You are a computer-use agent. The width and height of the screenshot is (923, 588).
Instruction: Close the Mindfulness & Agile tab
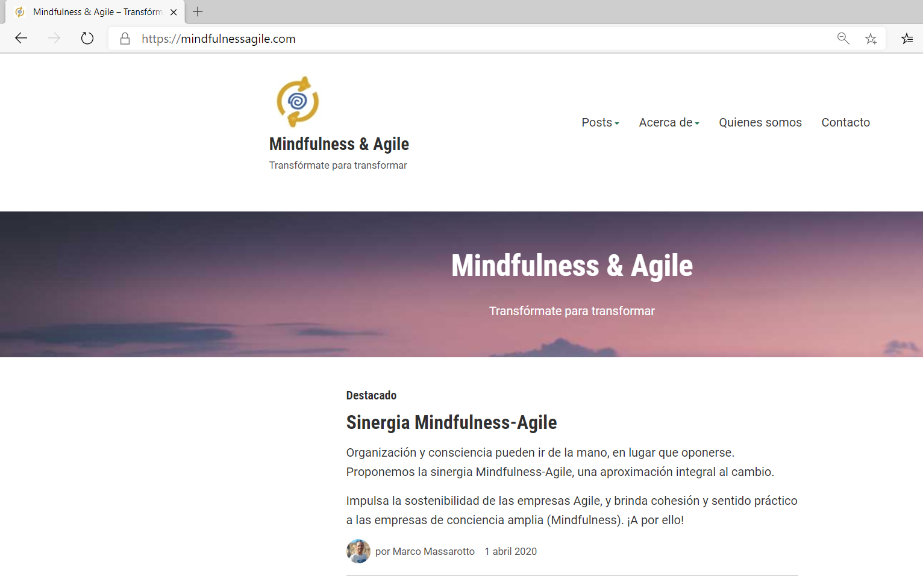tap(174, 12)
